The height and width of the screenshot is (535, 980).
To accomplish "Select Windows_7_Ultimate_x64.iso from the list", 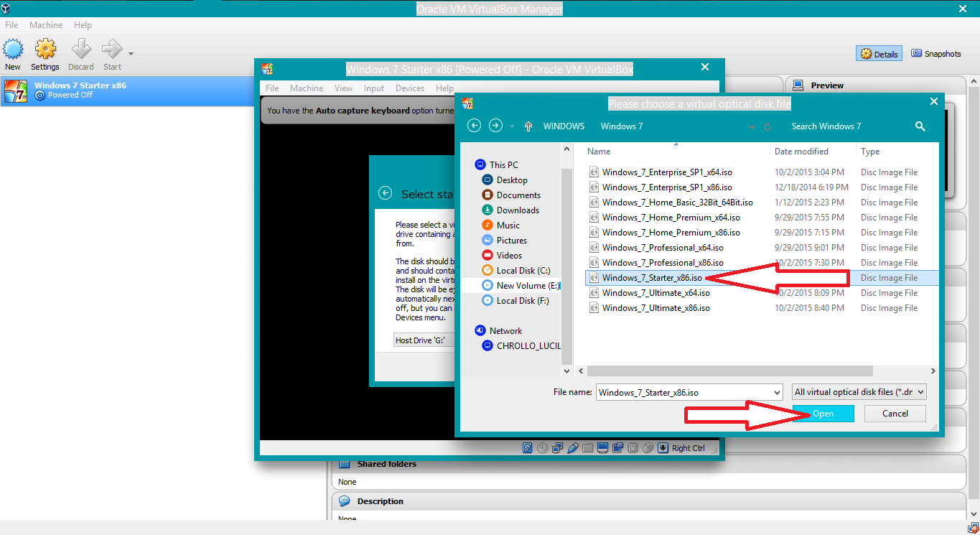I will tap(653, 292).
